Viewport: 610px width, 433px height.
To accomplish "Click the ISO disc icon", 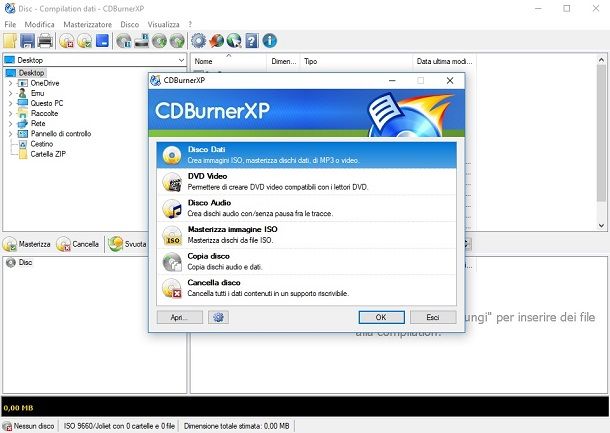I will [x=172, y=235].
